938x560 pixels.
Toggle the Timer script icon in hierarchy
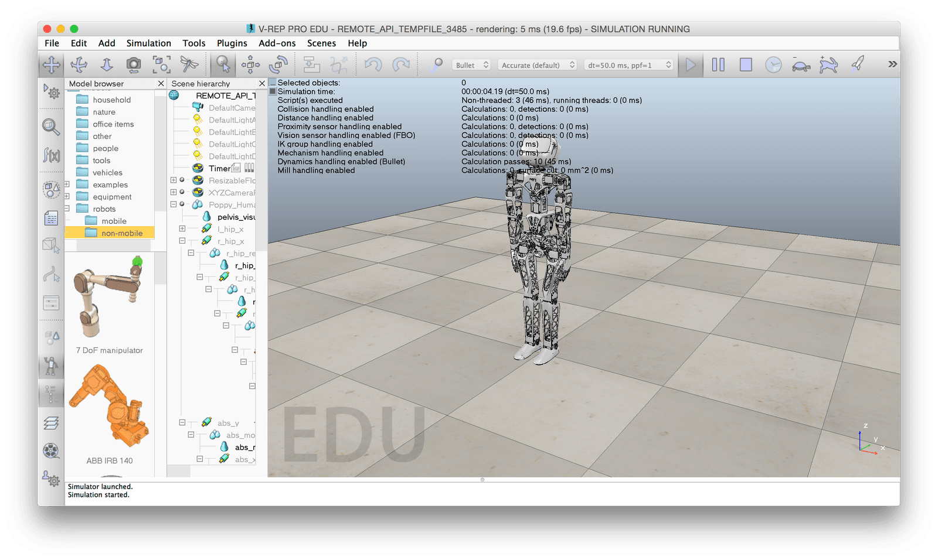click(x=236, y=168)
